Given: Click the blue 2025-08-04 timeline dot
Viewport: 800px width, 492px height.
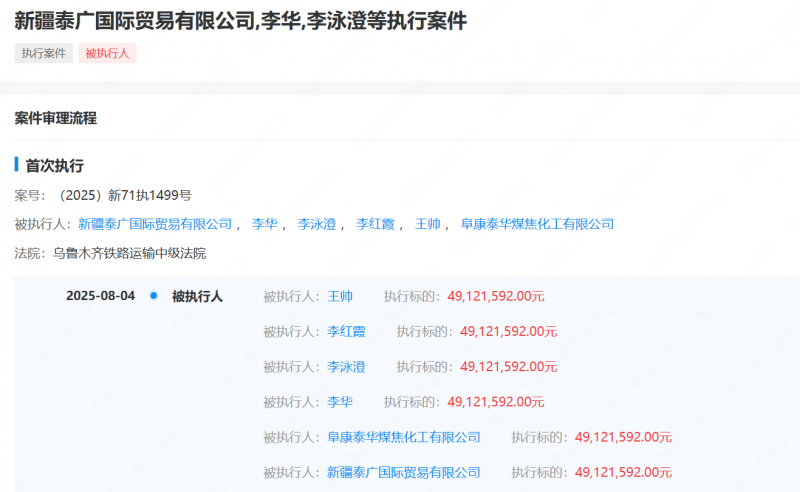Looking at the screenshot, I should coord(154,296).
